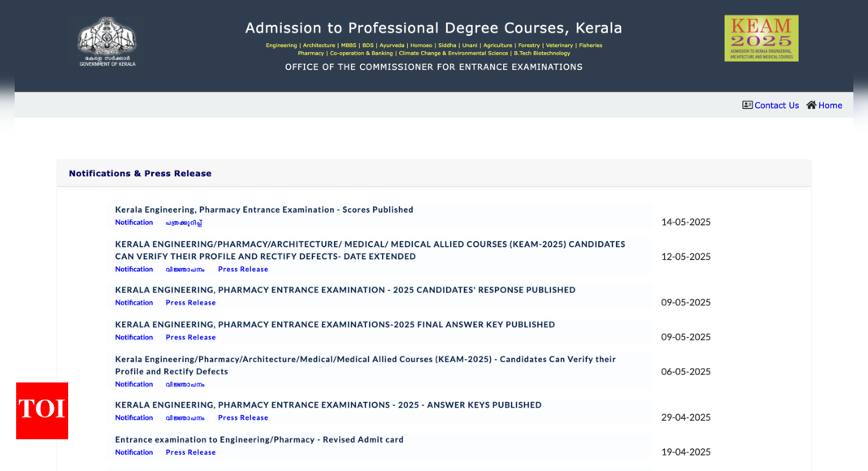Open Malayalam press note for Scores Published

pyautogui.click(x=184, y=223)
